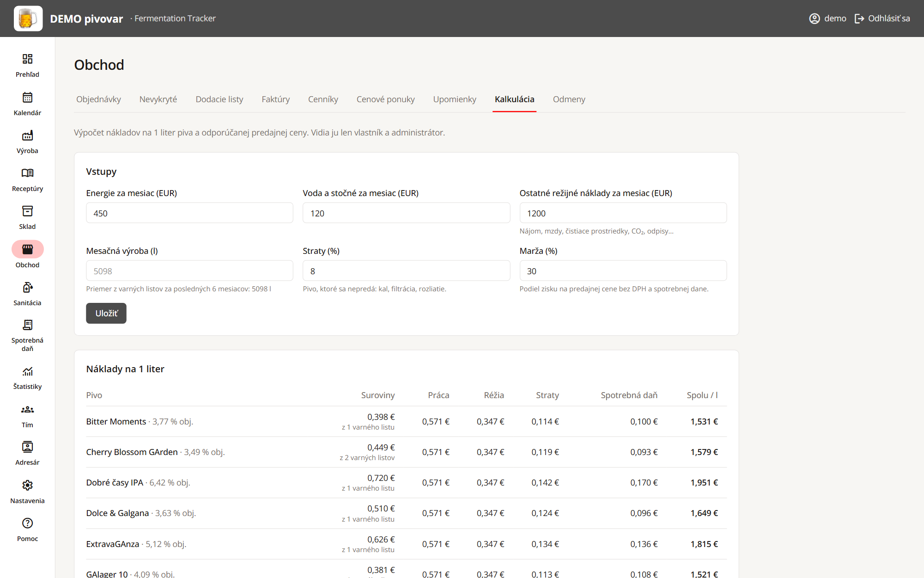924x578 pixels.
Task: Switch to the Cenníky tab
Action: tap(323, 99)
